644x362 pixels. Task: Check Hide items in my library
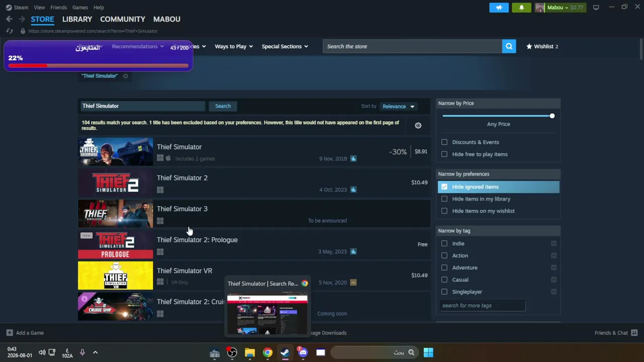click(x=444, y=199)
